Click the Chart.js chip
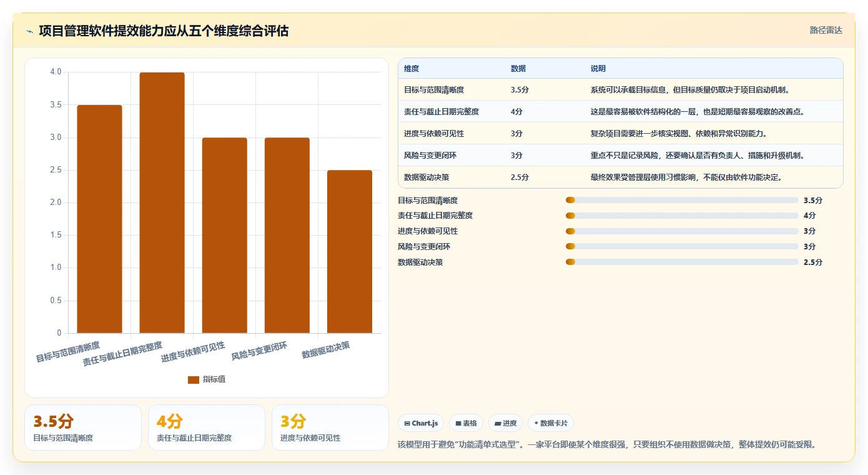Image resolution: width=868 pixels, height=475 pixels. coord(421,423)
